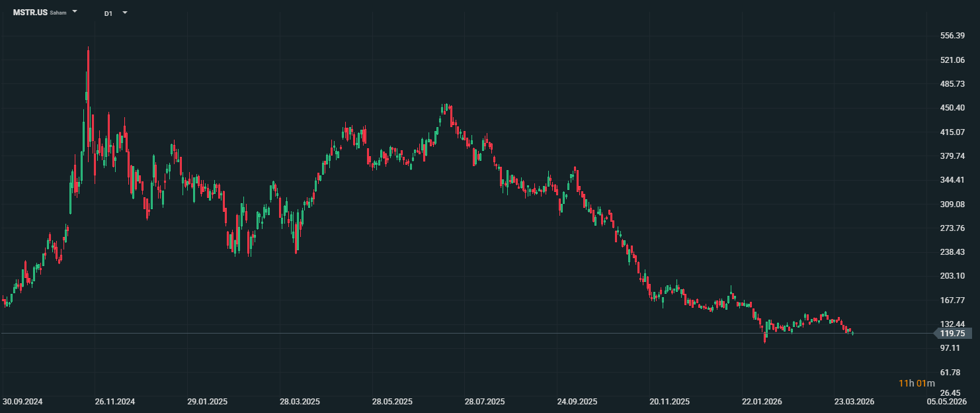The width and height of the screenshot is (980, 413).
Task: Click the 11h 01m candle countdown timer
Action: (917, 383)
